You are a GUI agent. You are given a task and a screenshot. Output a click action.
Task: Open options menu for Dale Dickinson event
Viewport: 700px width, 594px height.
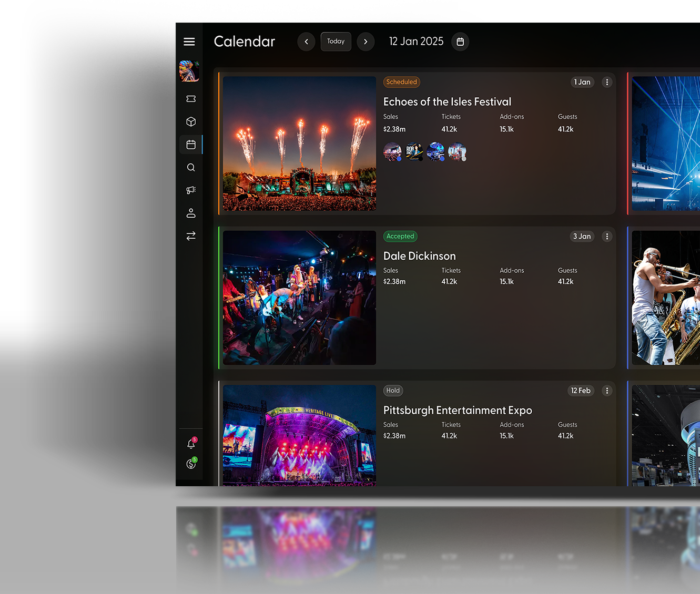click(x=607, y=237)
